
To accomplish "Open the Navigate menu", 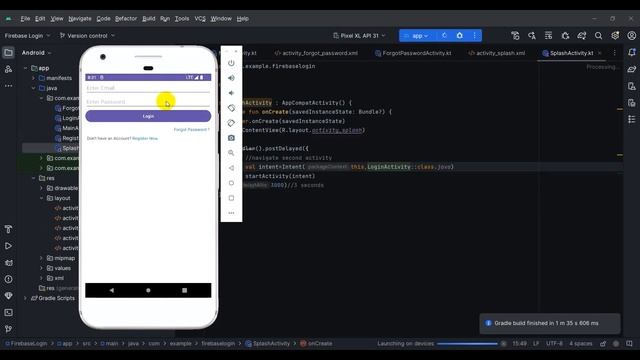I will (x=80, y=19).
